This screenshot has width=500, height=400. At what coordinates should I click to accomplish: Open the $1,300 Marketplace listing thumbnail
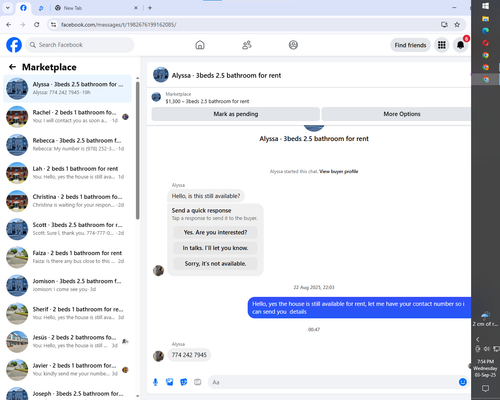point(156,97)
